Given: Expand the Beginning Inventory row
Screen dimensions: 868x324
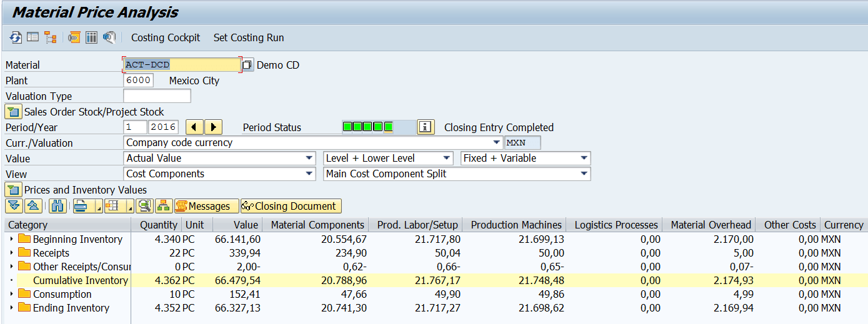Looking at the screenshot, I should coord(11,239).
